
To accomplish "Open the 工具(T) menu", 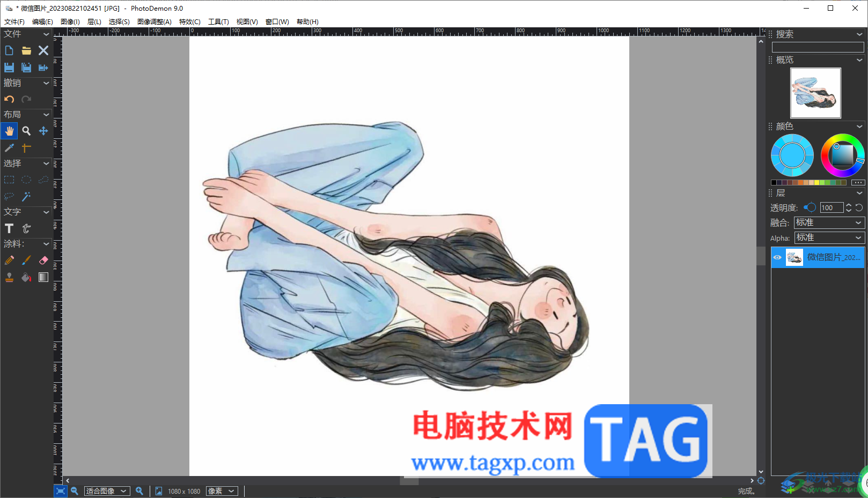I will pyautogui.click(x=218, y=22).
